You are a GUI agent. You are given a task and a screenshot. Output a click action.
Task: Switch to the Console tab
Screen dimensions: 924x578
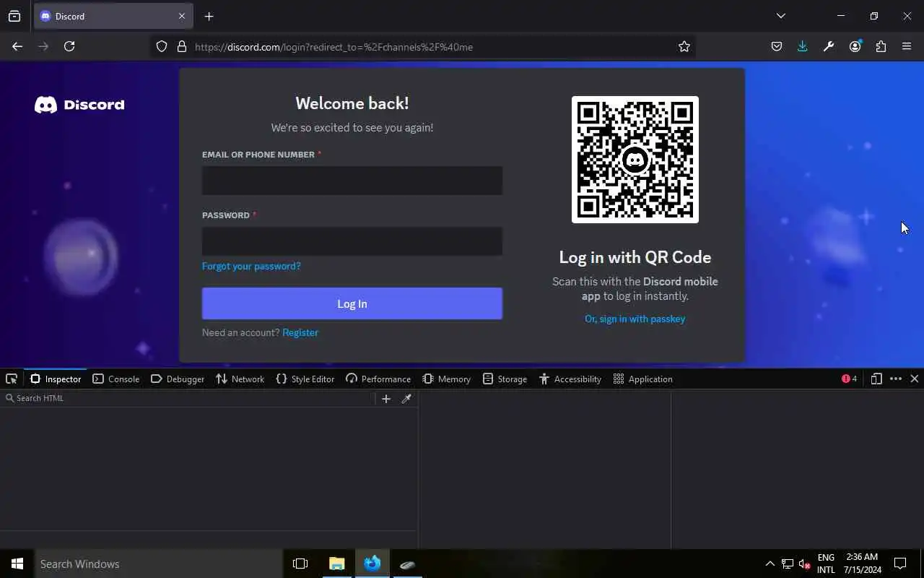116,379
